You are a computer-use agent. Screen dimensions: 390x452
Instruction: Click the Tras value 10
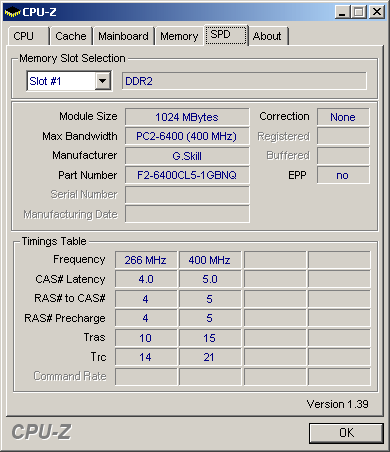click(146, 338)
